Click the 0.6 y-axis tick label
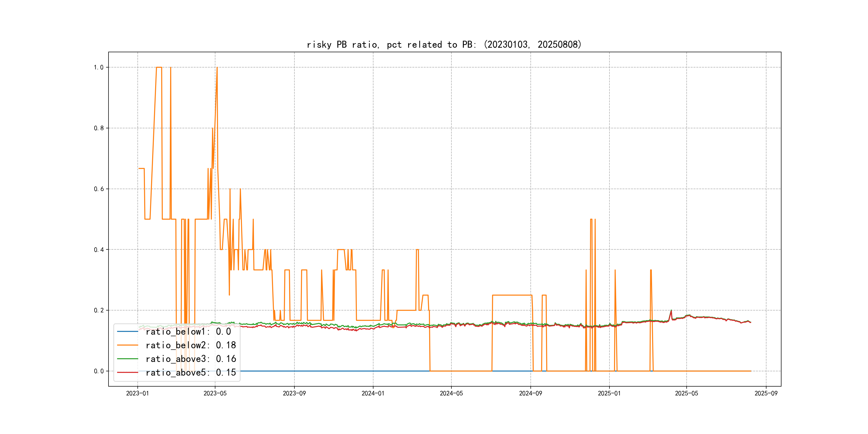Viewport: 868px width, 434px height. coord(98,189)
